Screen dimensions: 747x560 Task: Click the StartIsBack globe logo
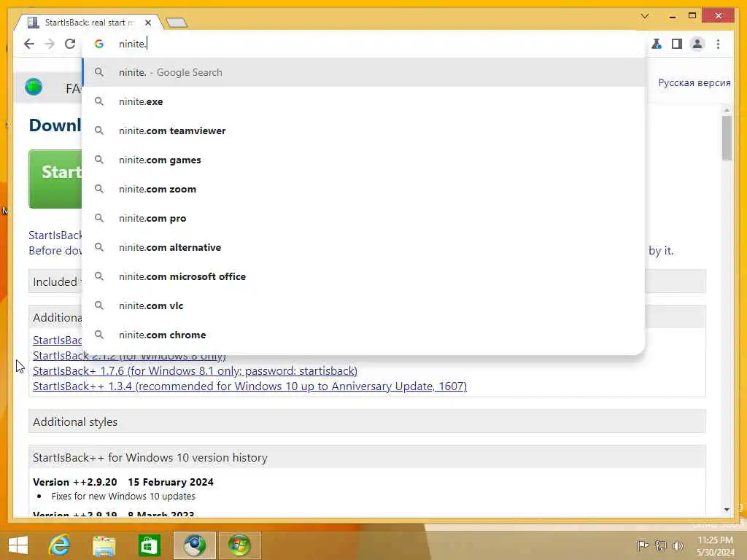(x=34, y=87)
